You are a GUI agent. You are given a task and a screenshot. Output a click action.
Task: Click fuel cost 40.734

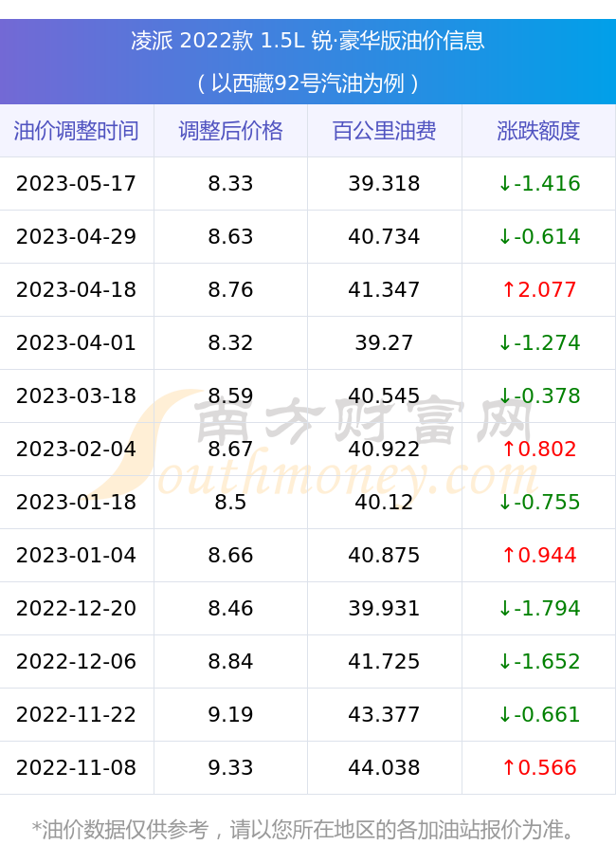click(x=385, y=236)
